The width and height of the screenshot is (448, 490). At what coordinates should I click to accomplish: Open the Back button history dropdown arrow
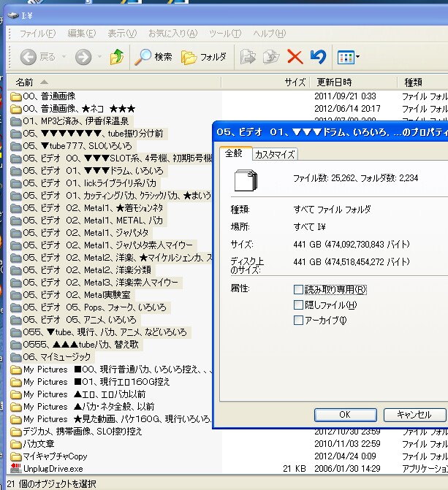(x=64, y=57)
